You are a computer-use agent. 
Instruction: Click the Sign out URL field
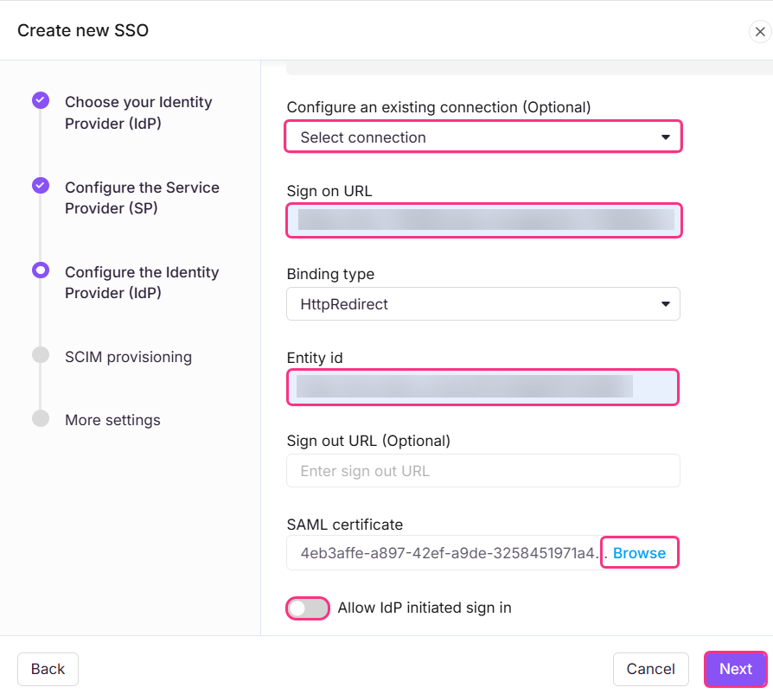pos(483,471)
